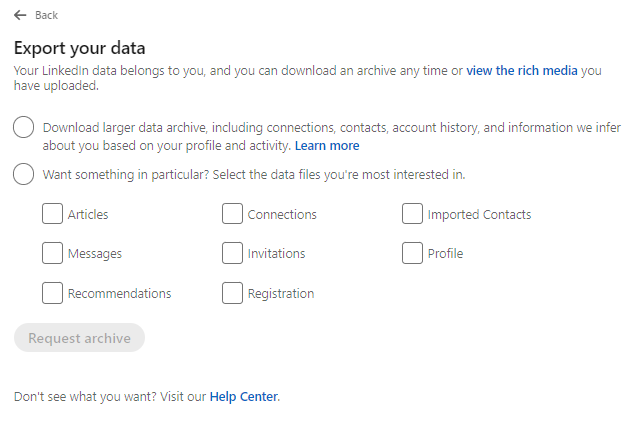Enable the Imported Contacts checkbox
634x425 pixels.
click(x=412, y=214)
